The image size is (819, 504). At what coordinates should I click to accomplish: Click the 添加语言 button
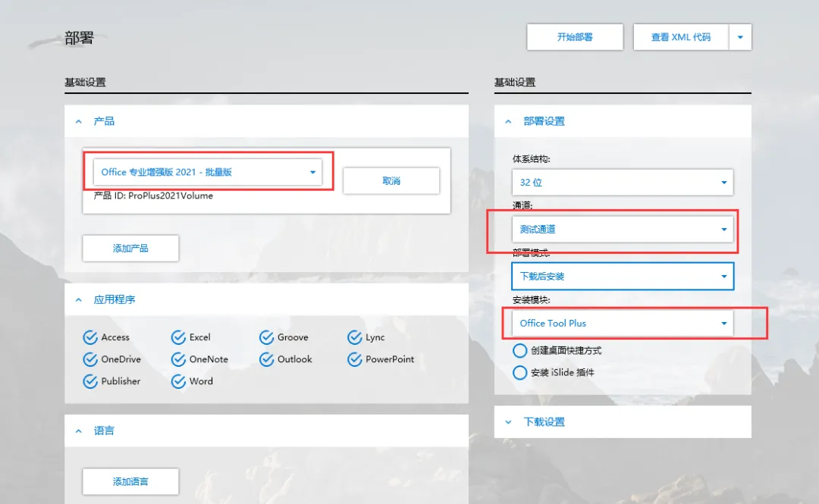(x=130, y=481)
